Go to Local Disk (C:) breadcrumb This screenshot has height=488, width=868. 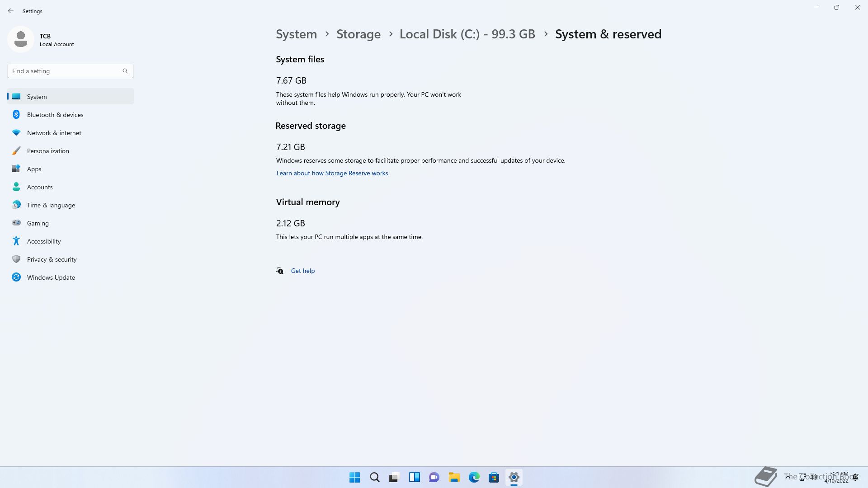(x=467, y=34)
